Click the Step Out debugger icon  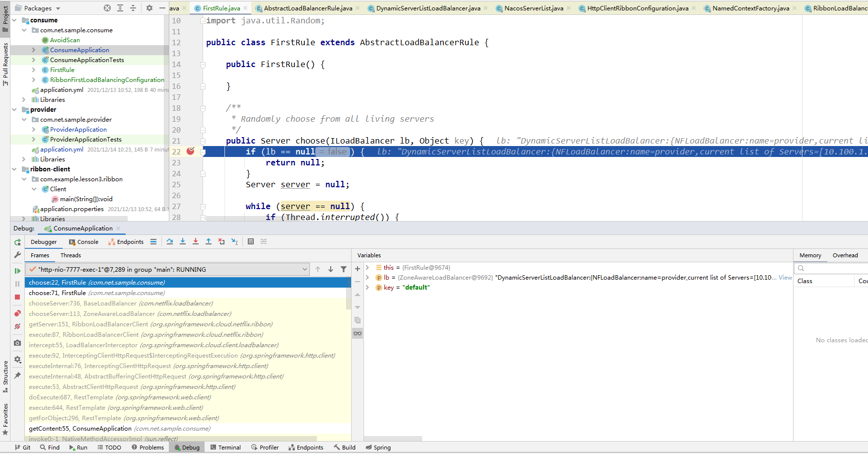tap(209, 241)
